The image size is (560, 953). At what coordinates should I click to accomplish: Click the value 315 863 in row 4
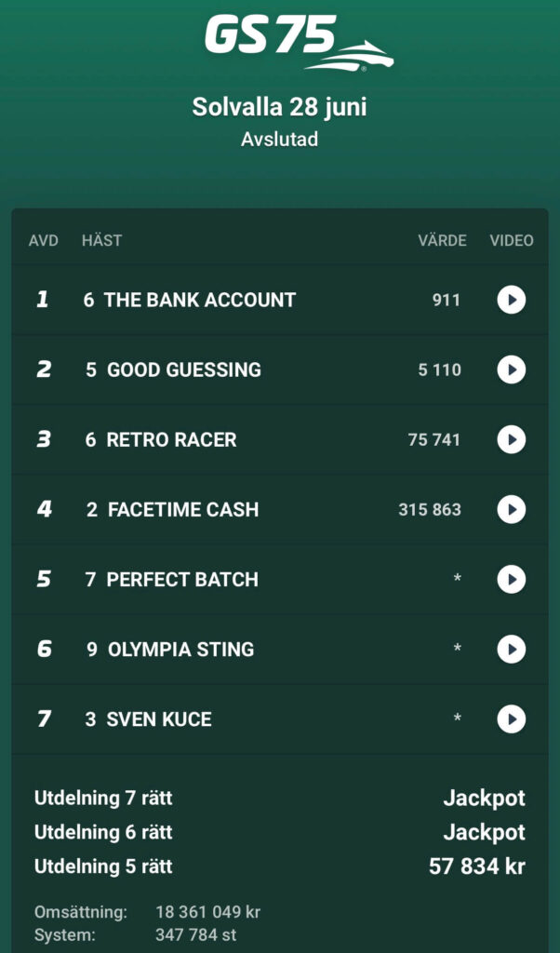pos(430,509)
